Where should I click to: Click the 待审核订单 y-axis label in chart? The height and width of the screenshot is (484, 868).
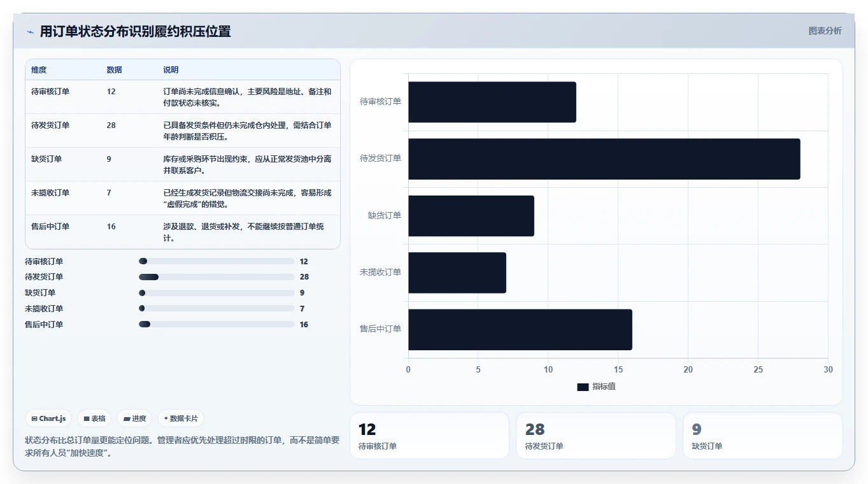click(380, 101)
